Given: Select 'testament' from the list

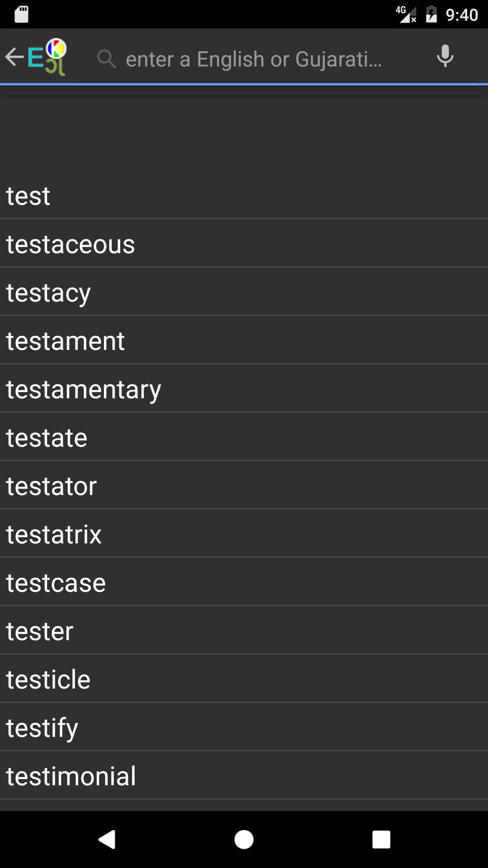Looking at the screenshot, I should click(244, 340).
